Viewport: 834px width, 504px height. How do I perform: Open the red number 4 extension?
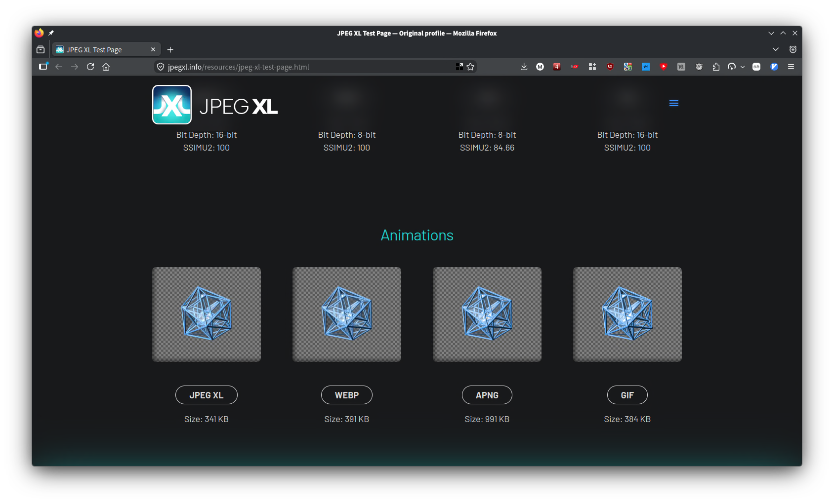pos(557,67)
